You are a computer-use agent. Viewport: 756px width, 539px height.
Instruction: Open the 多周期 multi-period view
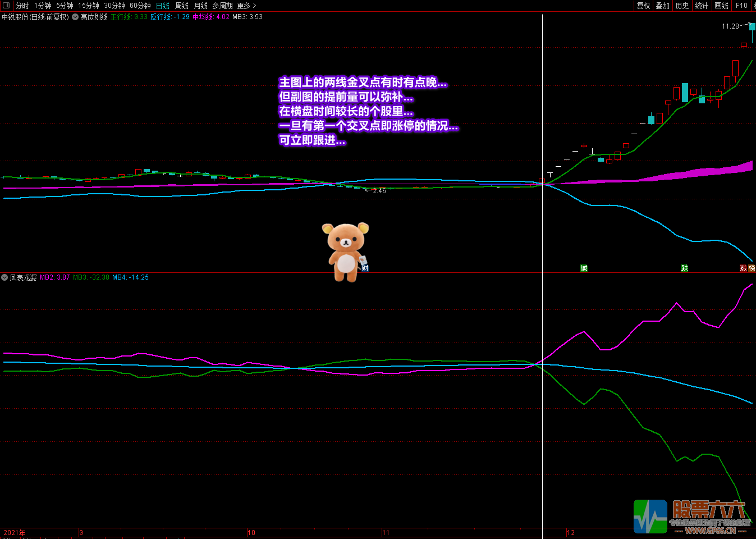coord(222,6)
